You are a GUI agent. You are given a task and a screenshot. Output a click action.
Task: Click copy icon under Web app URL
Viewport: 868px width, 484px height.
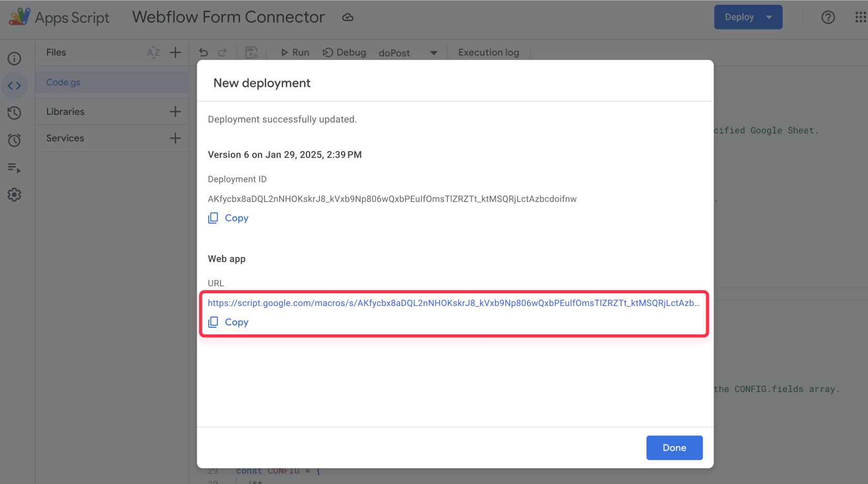[213, 322]
